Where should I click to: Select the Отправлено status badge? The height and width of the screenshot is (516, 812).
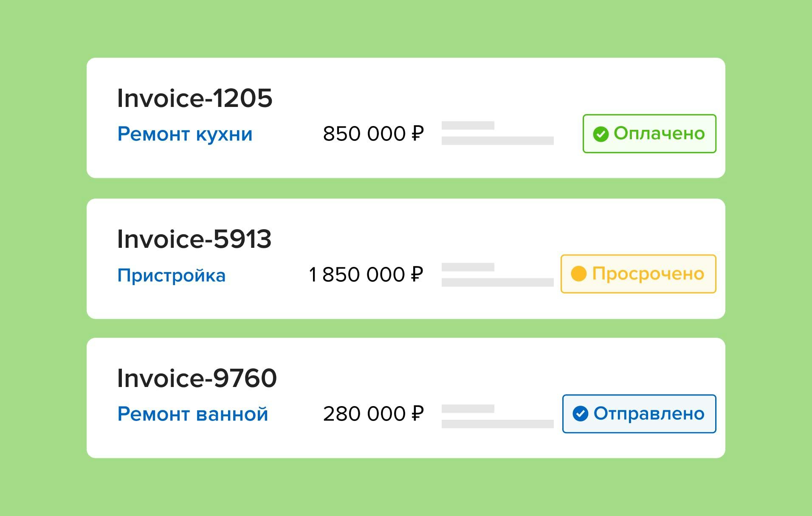coord(639,414)
